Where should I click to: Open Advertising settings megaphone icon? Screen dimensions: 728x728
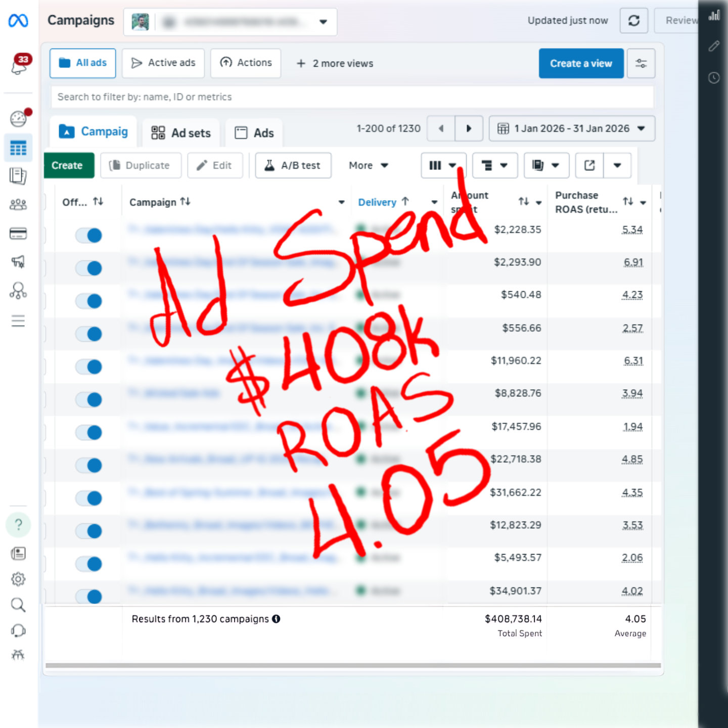pos(18,261)
